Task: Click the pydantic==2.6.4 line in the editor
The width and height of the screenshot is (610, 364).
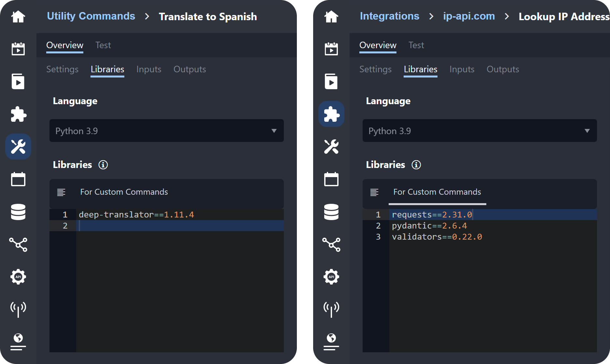Action: [429, 226]
